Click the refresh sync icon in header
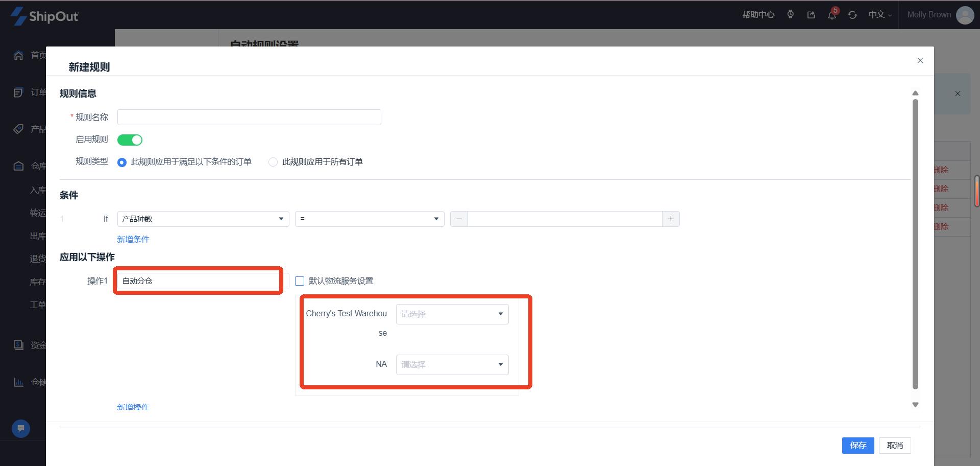Screen dimensions: 980x466 (852, 15)
